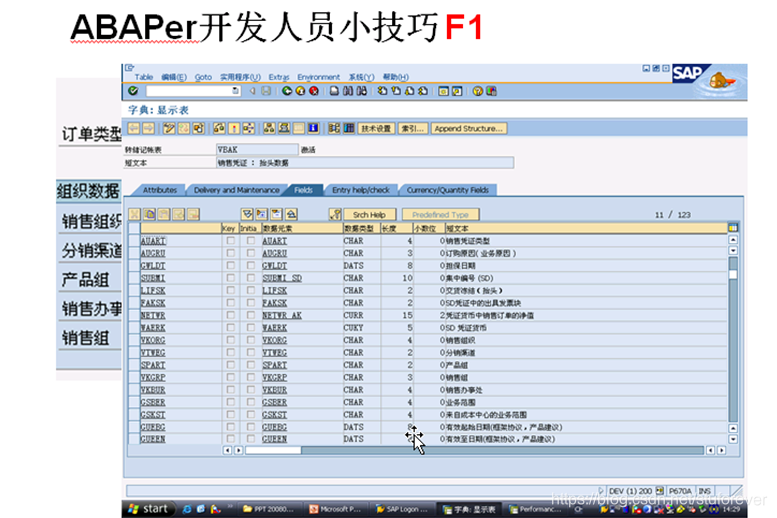Jump to Last Page icon
Image resolution: width=777 pixels, height=518 pixels.
point(423,91)
